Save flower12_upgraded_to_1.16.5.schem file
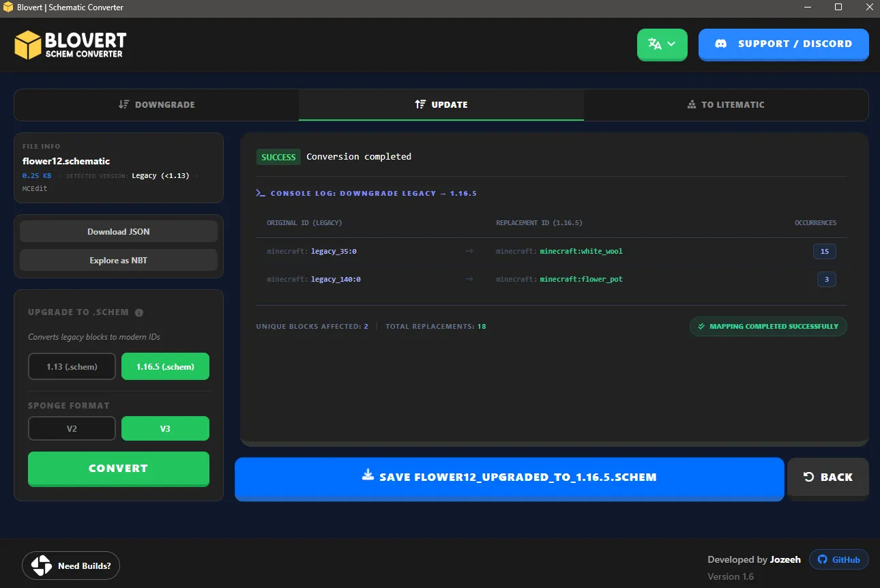The image size is (880, 588). (x=509, y=478)
